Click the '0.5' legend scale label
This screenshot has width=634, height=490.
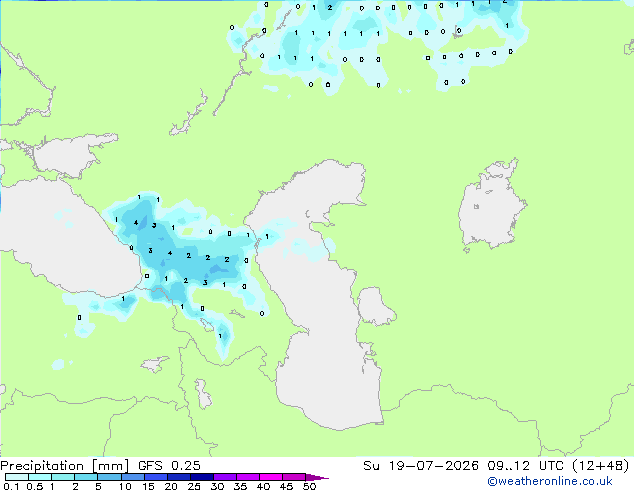(35, 486)
